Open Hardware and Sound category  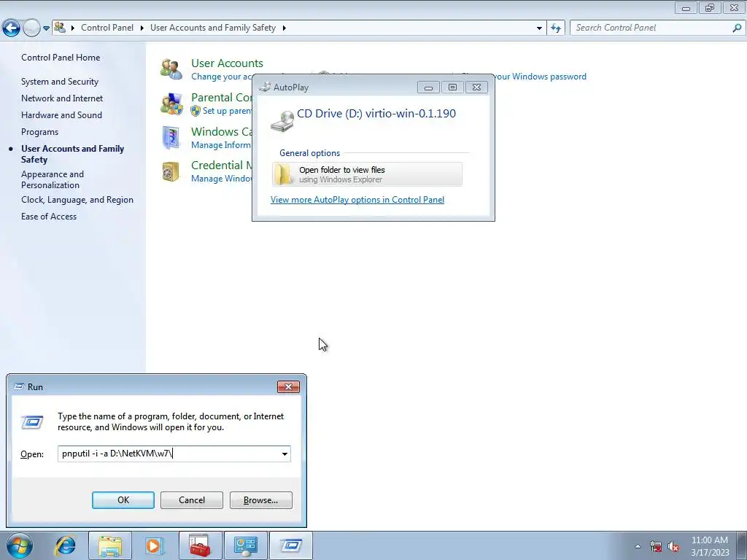[x=61, y=114]
